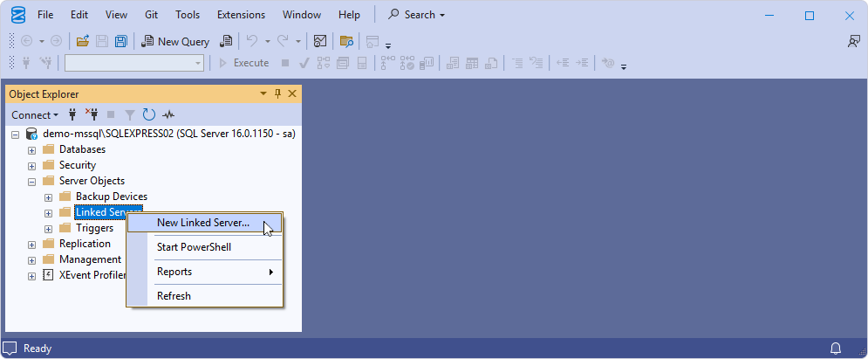Screen dimensions: 868x359
Task: Click the Refresh icon in Object Explorer
Action: pyautogui.click(x=149, y=114)
